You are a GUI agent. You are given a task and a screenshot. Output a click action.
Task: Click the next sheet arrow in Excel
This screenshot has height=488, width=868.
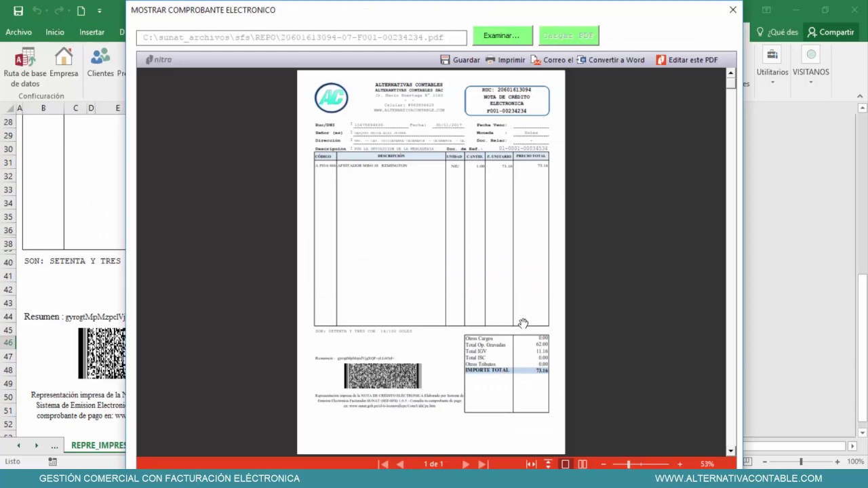[36, 445]
